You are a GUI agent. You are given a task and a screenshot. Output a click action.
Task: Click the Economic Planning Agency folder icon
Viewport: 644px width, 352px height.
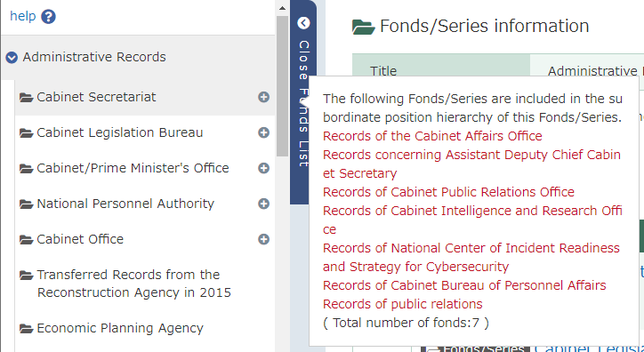click(x=27, y=329)
